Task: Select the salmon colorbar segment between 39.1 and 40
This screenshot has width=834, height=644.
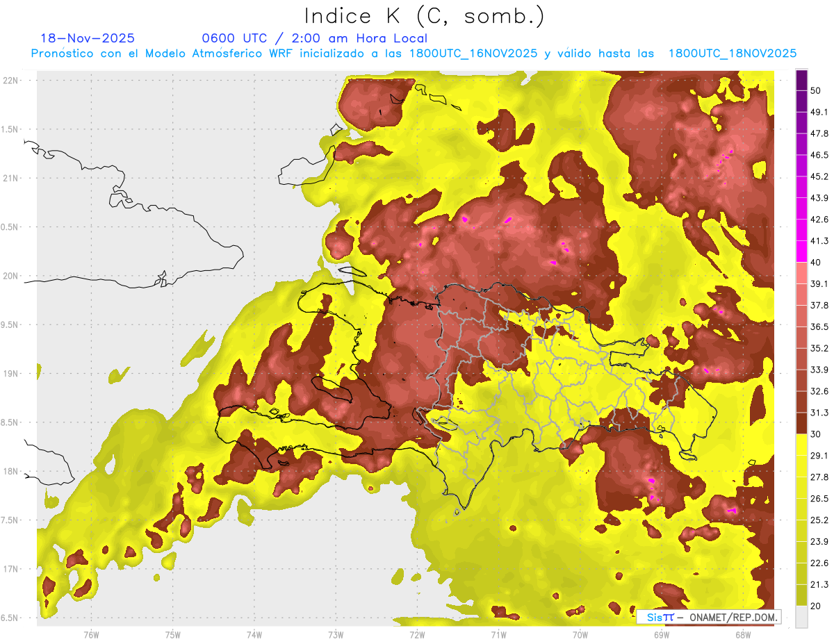Action: tap(802, 273)
